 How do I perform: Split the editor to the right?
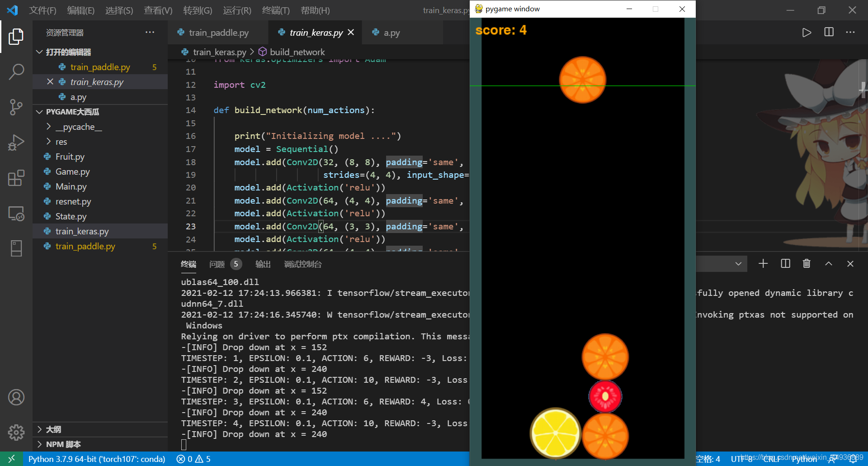tap(829, 33)
